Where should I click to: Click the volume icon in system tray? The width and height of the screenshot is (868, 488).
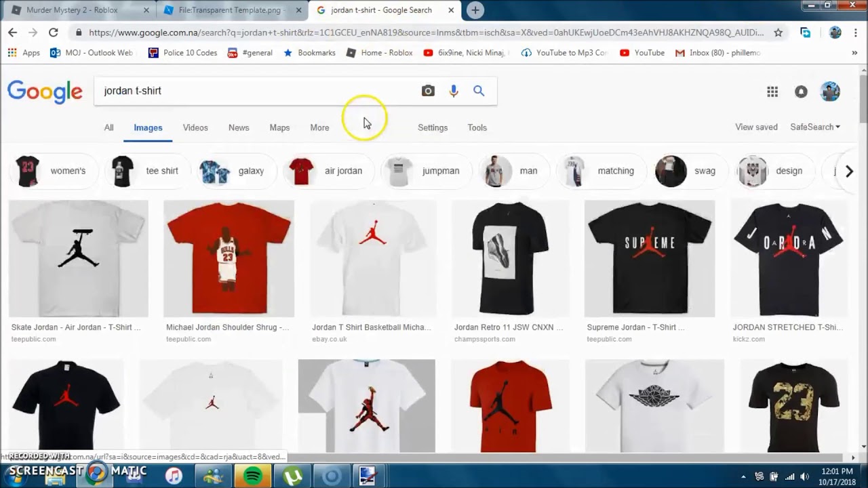(805, 476)
